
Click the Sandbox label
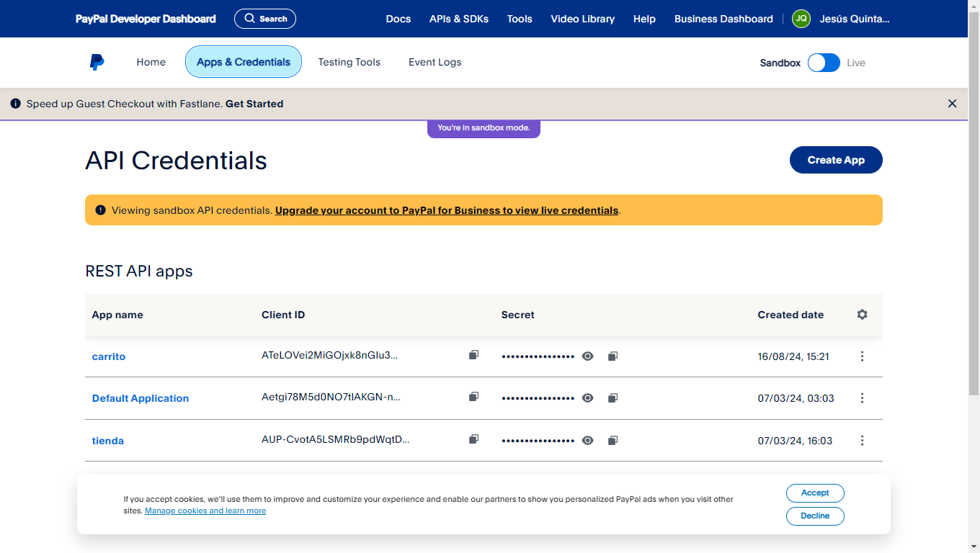pos(780,63)
